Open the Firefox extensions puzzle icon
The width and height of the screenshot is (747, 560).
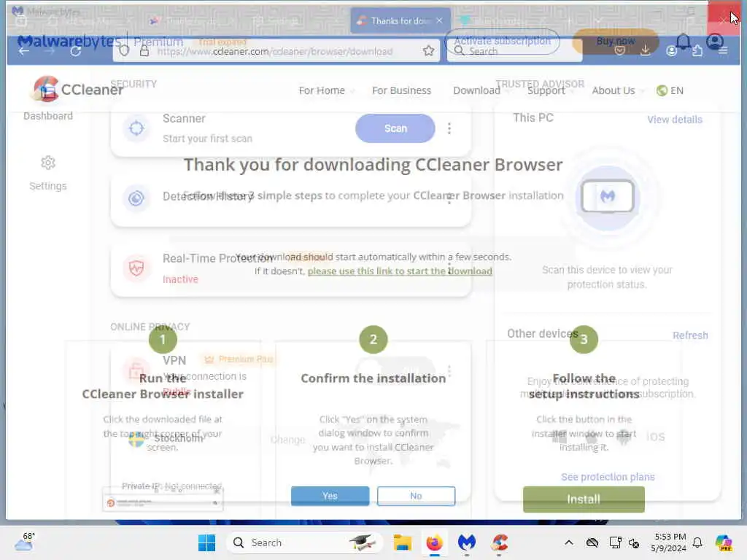pos(697,50)
